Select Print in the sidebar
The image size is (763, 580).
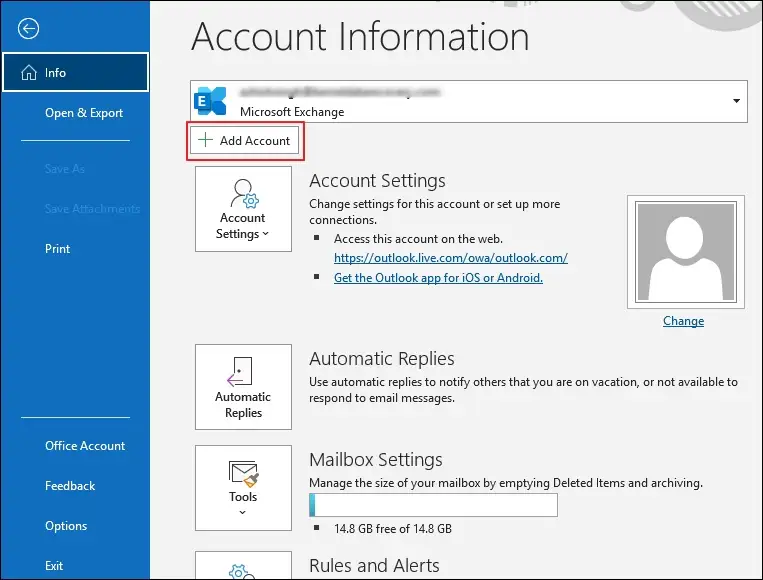tap(57, 249)
